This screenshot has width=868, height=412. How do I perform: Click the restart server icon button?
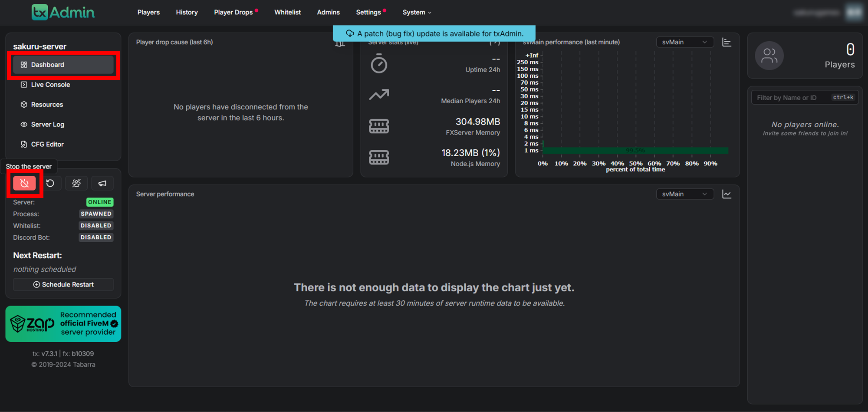50,183
